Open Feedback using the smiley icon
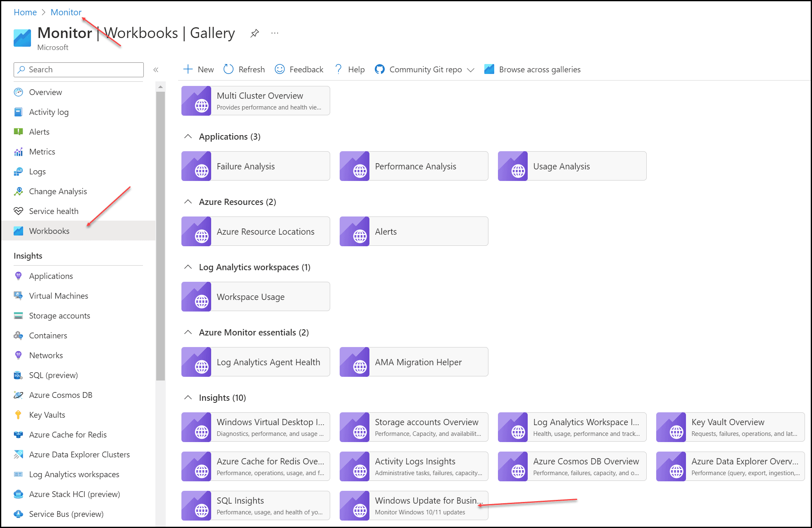This screenshot has width=812, height=528. point(280,69)
